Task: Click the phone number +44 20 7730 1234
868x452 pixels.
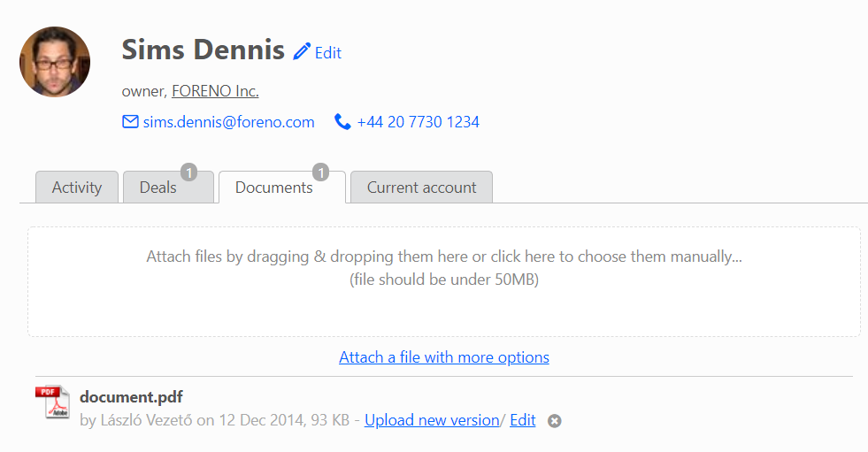Action: tap(418, 122)
